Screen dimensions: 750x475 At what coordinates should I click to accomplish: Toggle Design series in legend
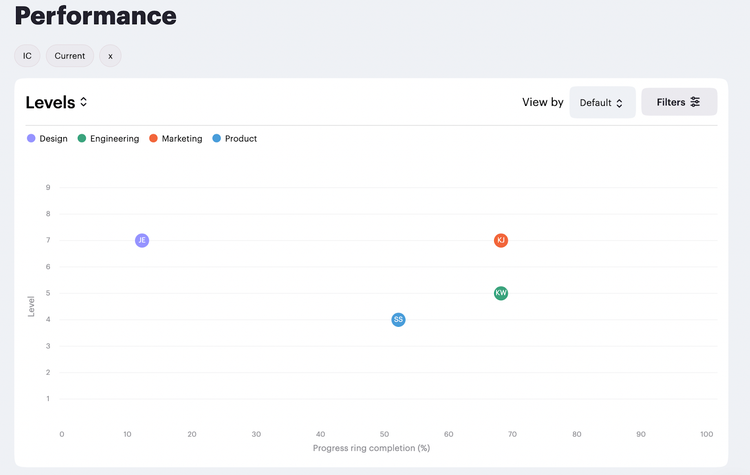(47, 138)
